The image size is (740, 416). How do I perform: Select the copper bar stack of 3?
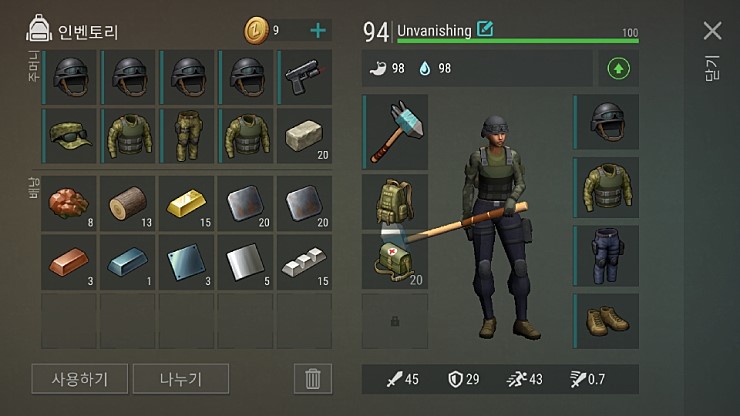pos(69,262)
